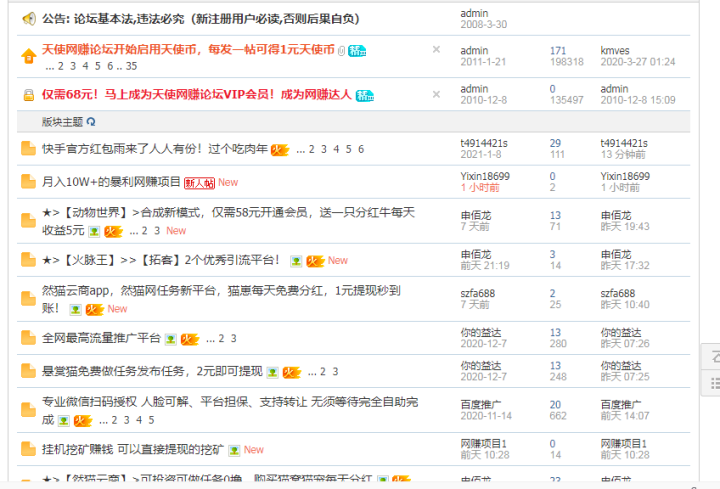Click the orange sticky-thread arrow icon
Screen dimensions: 720x489
click(28, 56)
